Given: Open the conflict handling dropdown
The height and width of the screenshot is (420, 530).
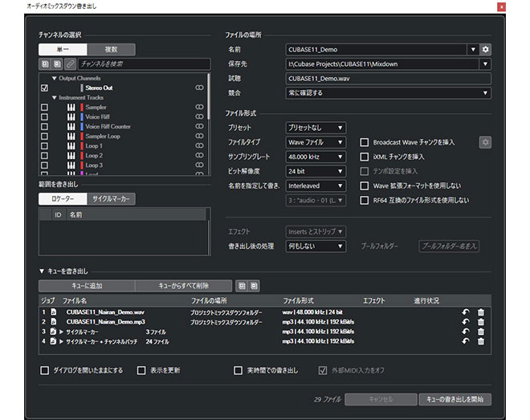Looking at the screenshot, I should [389, 93].
